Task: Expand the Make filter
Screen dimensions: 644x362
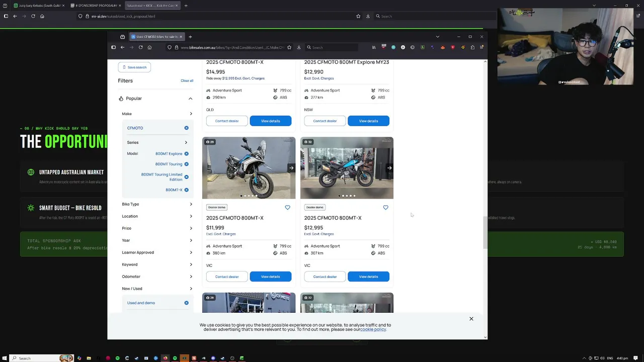Action: tap(157, 114)
